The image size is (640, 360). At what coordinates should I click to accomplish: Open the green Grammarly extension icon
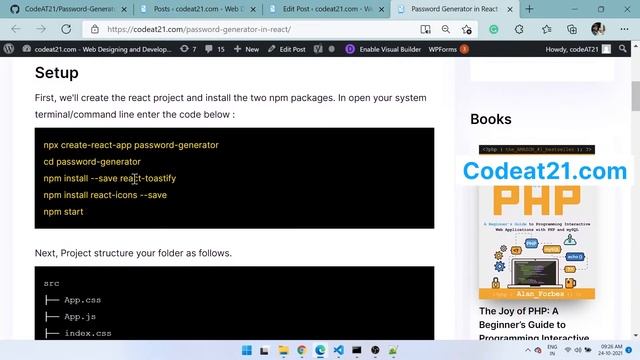[493, 29]
